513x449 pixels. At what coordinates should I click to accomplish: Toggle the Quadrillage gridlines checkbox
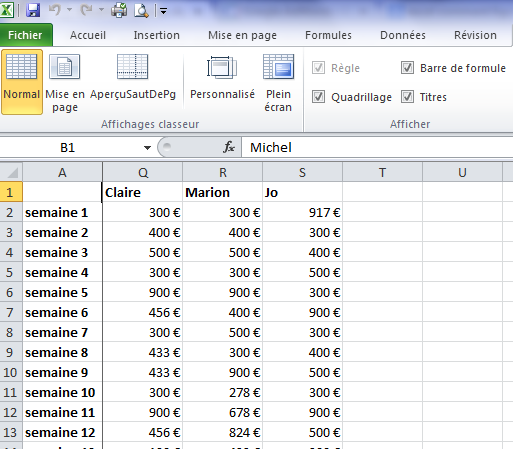318,97
